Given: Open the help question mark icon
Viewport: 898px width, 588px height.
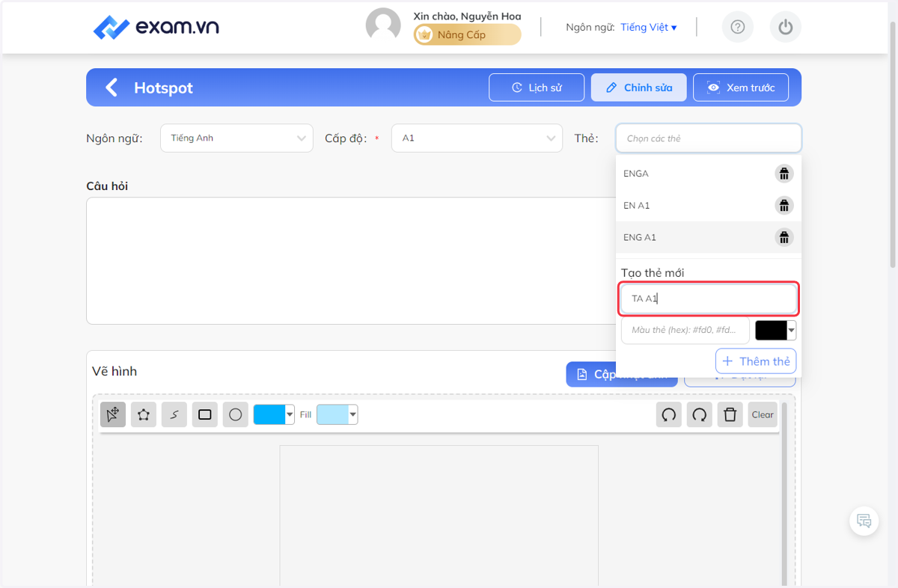Looking at the screenshot, I should click(x=738, y=27).
